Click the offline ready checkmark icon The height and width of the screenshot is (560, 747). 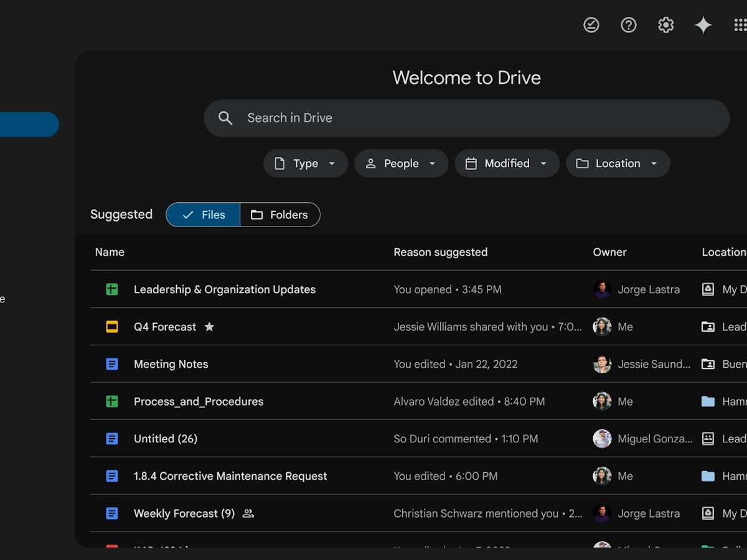coord(591,25)
